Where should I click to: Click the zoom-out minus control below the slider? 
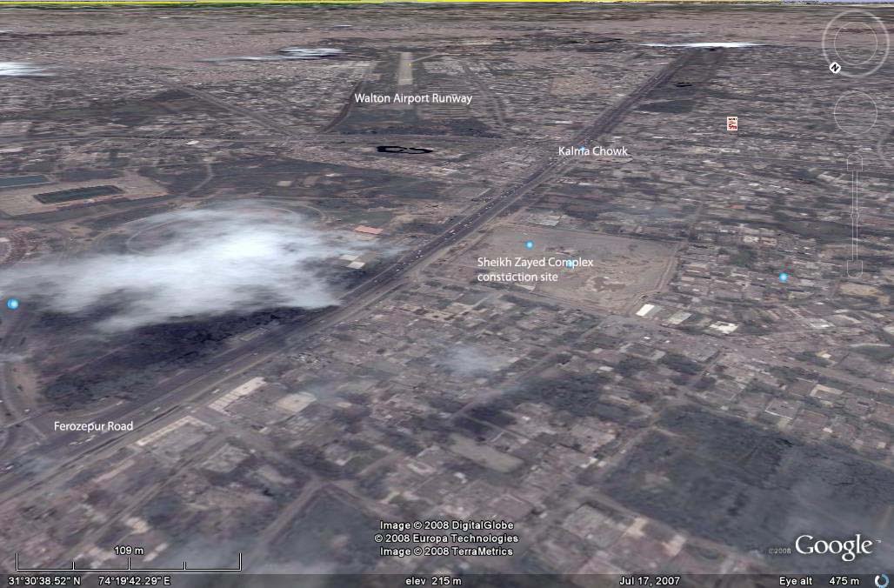click(857, 270)
